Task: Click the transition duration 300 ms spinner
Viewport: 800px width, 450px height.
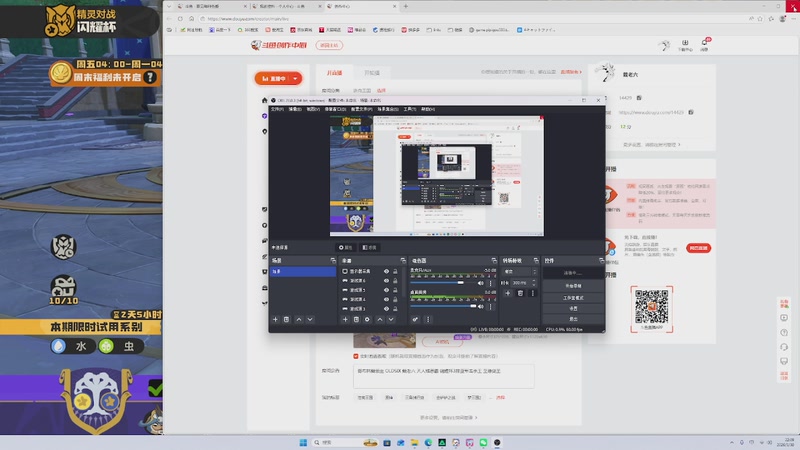Action: pyautogui.click(x=524, y=283)
